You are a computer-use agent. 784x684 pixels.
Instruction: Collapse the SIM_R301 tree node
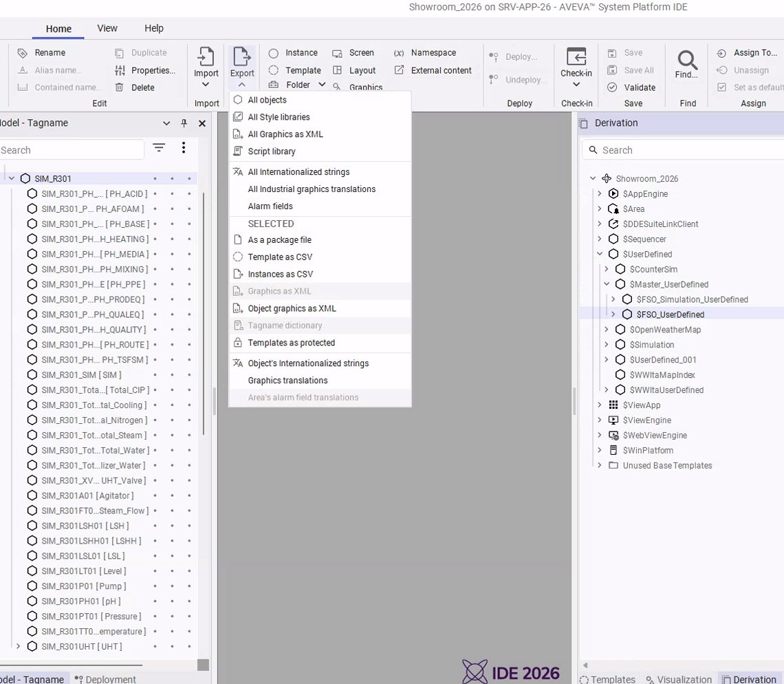click(x=12, y=178)
